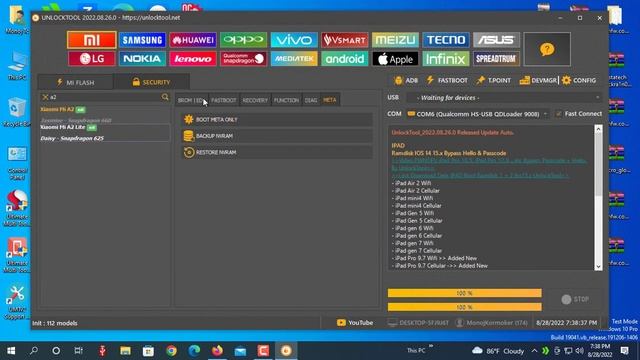
Task: Select the Lenovo brand logo
Action: click(x=193, y=59)
